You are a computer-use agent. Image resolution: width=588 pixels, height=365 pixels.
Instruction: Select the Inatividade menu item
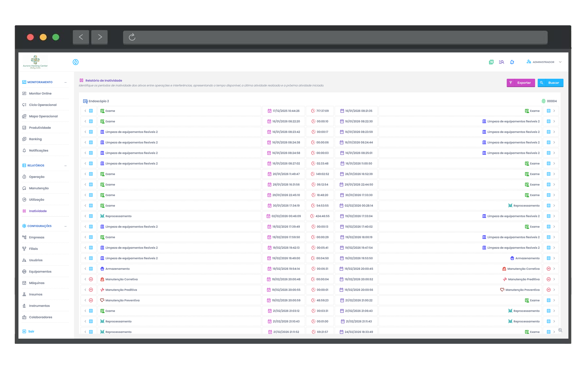tap(38, 211)
